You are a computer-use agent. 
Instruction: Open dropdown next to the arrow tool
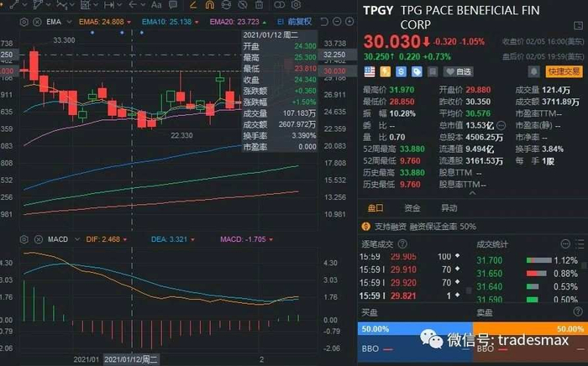tap(143, 5)
